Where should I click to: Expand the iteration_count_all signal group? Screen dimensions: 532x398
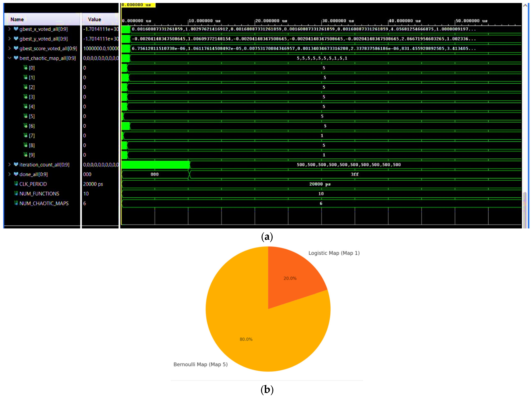(9, 165)
